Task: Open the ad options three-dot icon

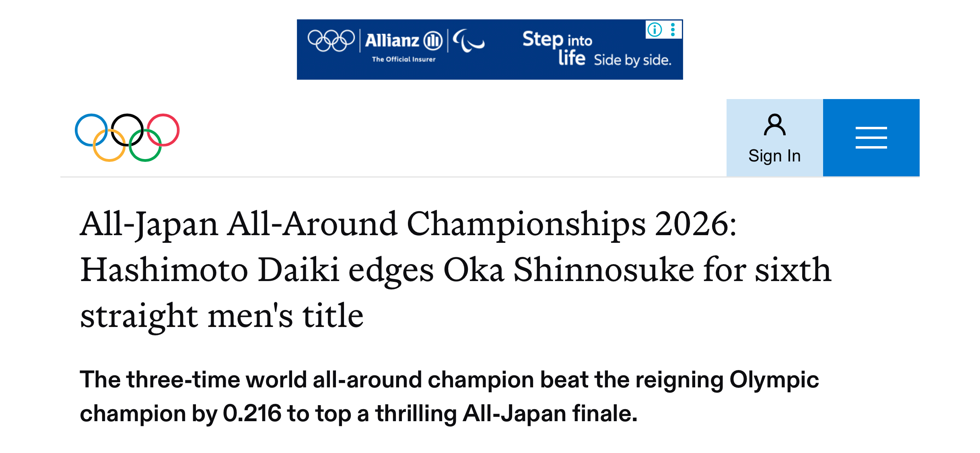Action: point(673,29)
